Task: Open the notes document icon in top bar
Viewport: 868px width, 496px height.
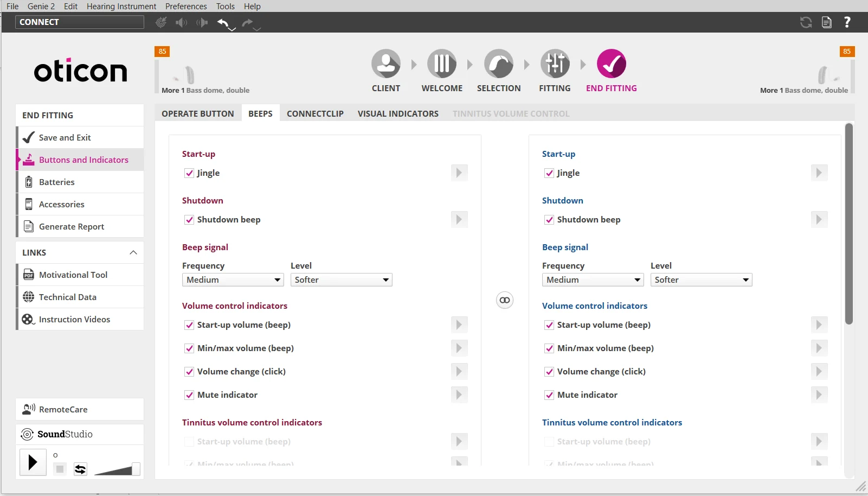Action: [x=827, y=22]
